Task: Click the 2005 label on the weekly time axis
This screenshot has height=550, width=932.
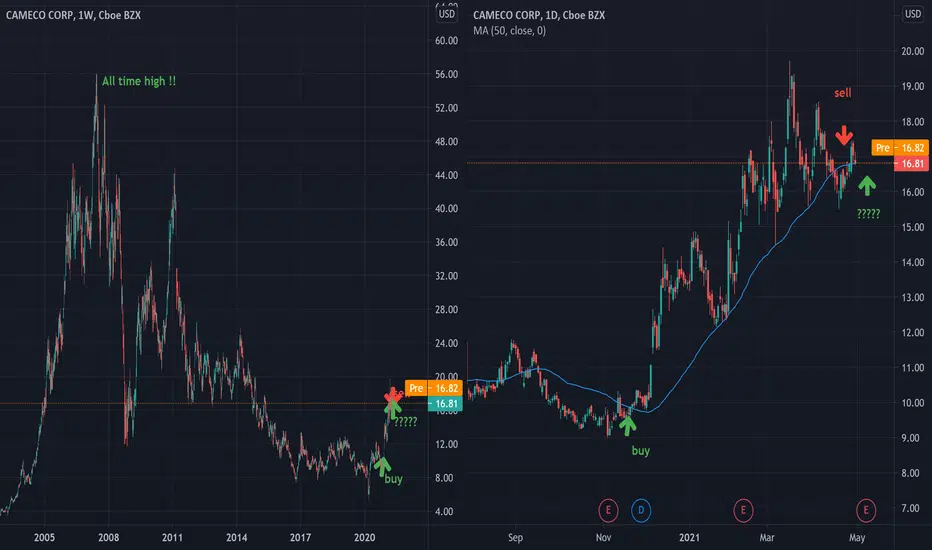Action: [x=44, y=538]
